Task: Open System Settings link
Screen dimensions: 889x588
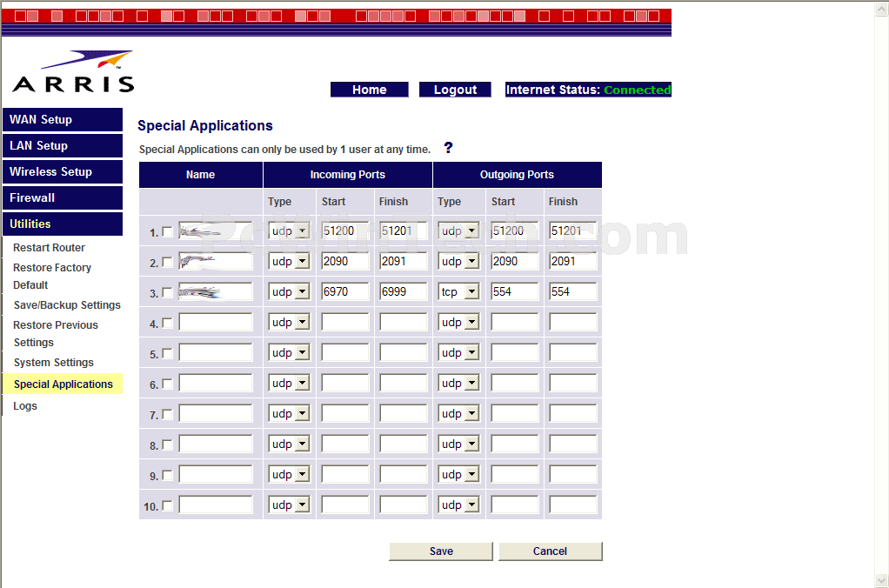Action: pyautogui.click(x=54, y=363)
